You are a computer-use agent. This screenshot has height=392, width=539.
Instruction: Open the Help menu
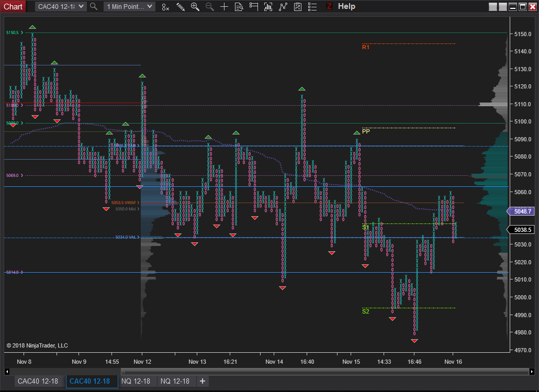point(346,6)
